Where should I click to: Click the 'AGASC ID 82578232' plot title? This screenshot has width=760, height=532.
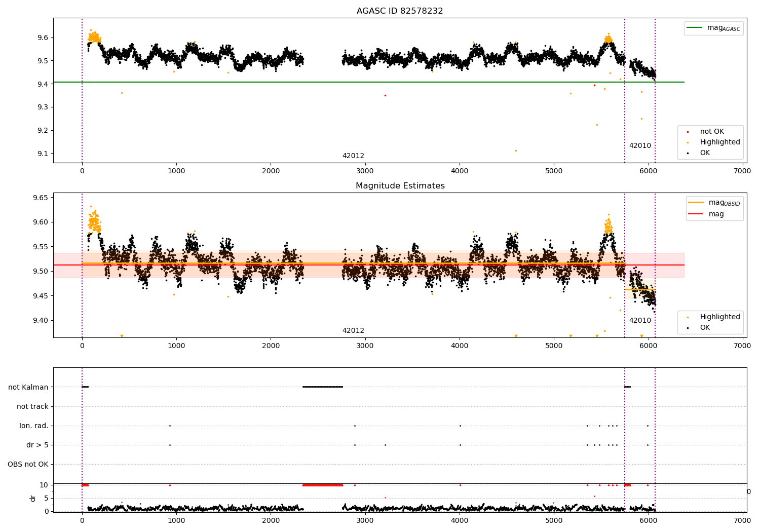tap(400, 11)
